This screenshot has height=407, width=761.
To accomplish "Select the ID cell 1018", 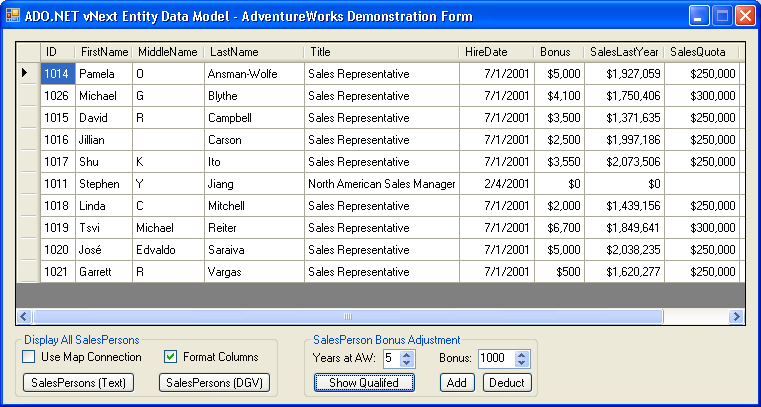I will tap(58, 206).
